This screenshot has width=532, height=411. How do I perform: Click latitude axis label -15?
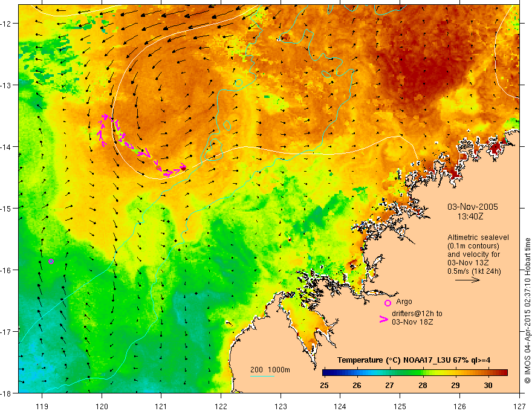coord(7,208)
